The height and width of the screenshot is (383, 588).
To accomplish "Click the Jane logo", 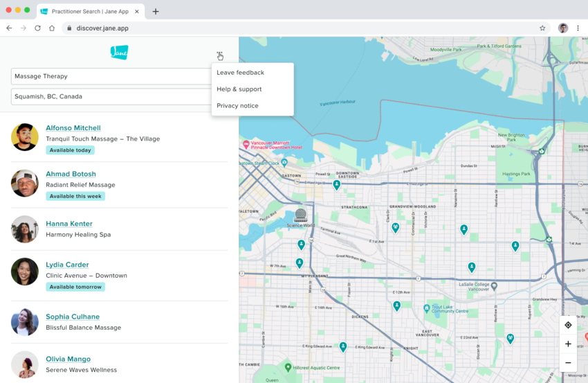I will pyautogui.click(x=119, y=52).
